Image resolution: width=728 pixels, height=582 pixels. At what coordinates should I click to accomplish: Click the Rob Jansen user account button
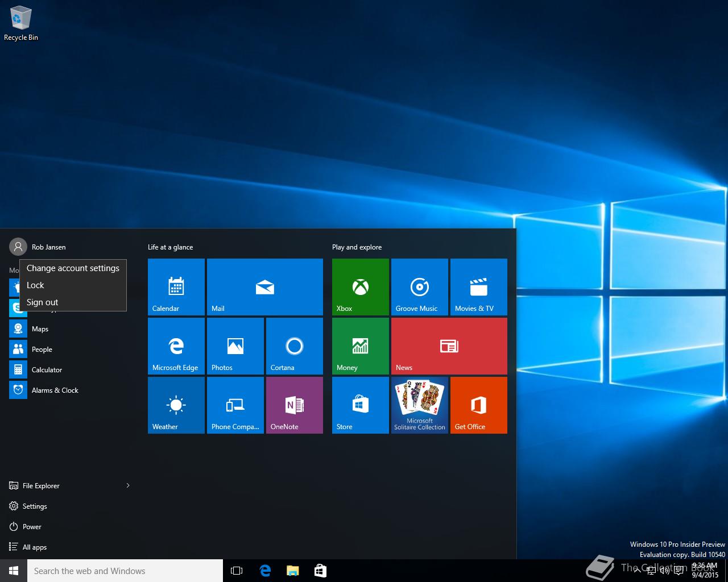[38, 247]
